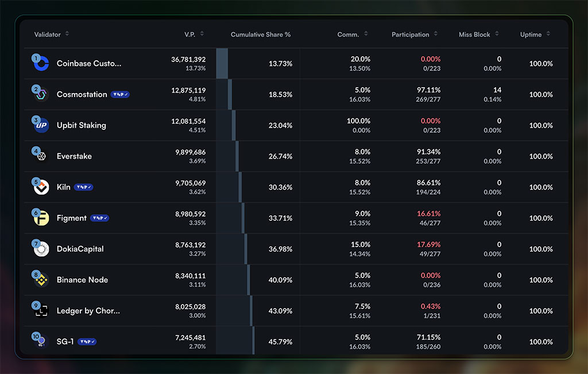This screenshot has height=374, width=588.
Task: Click participation value 86.61%
Action: [x=428, y=183]
